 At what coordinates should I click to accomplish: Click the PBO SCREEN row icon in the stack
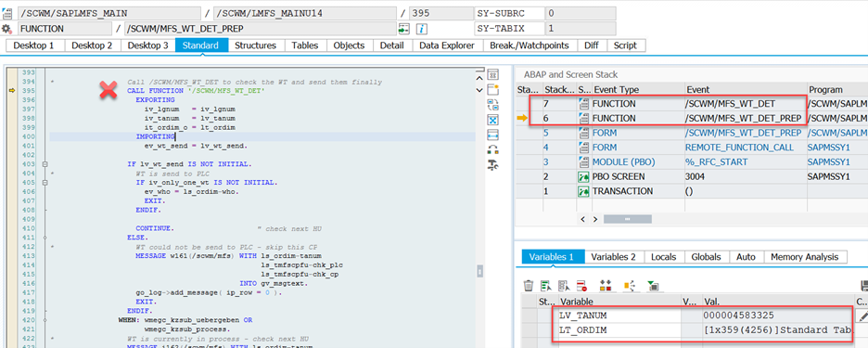coord(583,176)
